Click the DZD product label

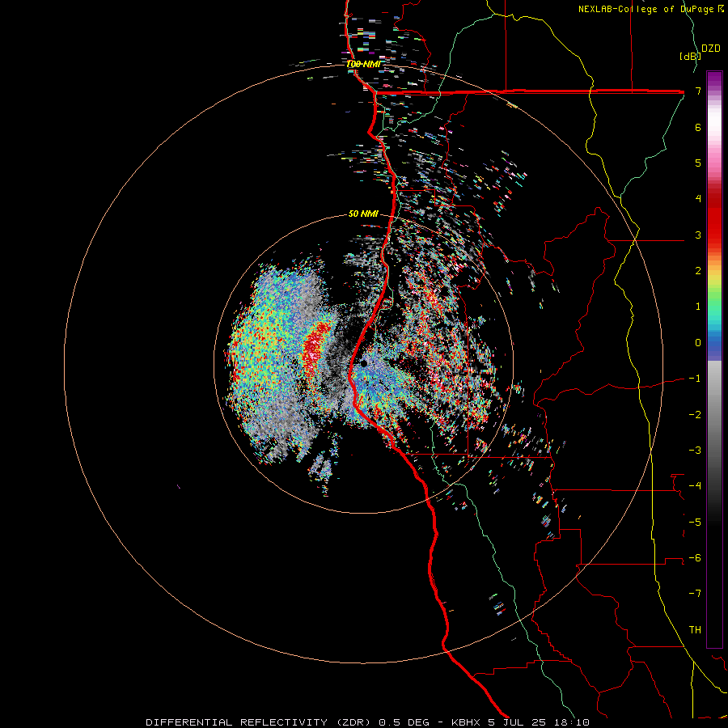click(711, 49)
